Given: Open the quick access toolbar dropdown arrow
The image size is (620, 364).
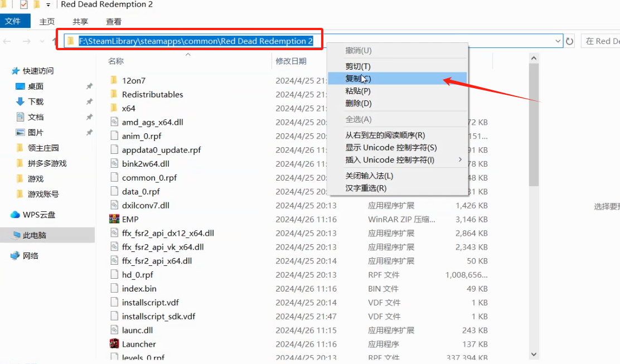Looking at the screenshot, I should pyautogui.click(x=49, y=5).
